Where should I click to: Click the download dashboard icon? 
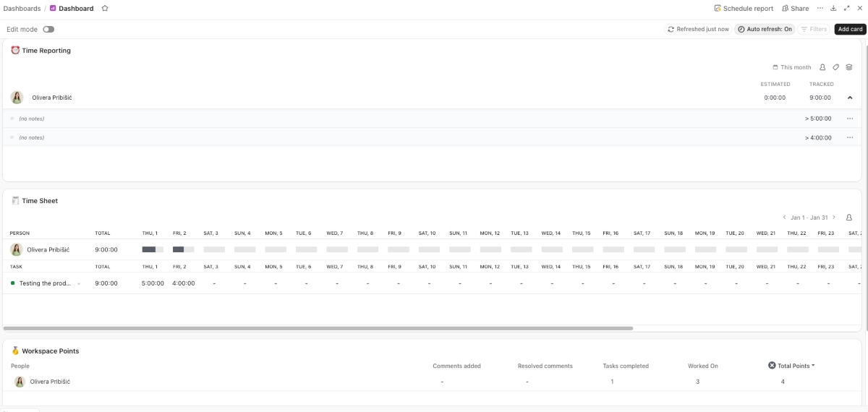(833, 9)
